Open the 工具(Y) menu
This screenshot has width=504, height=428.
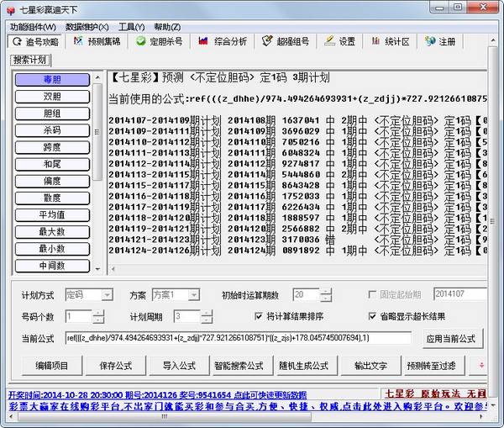click(132, 27)
